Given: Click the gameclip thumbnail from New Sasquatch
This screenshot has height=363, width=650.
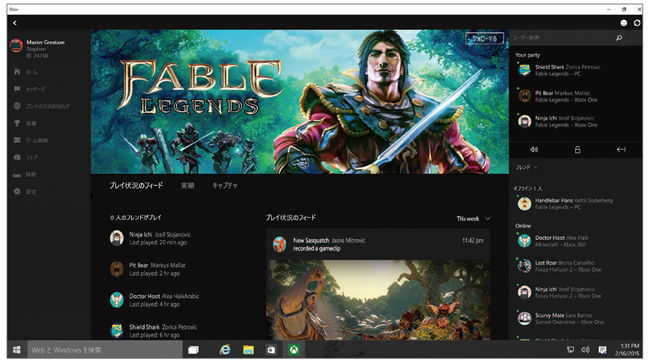Looking at the screenshot, I should [x=378, y=300].
